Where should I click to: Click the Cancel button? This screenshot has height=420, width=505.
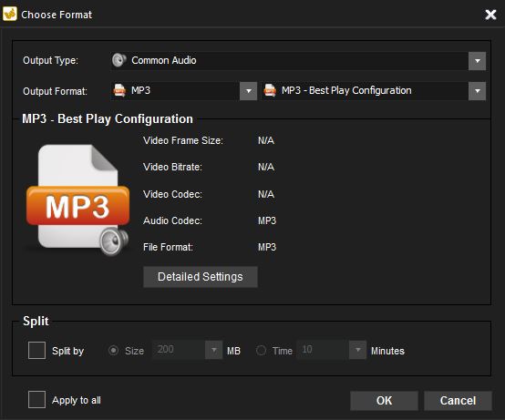[458, 401]
